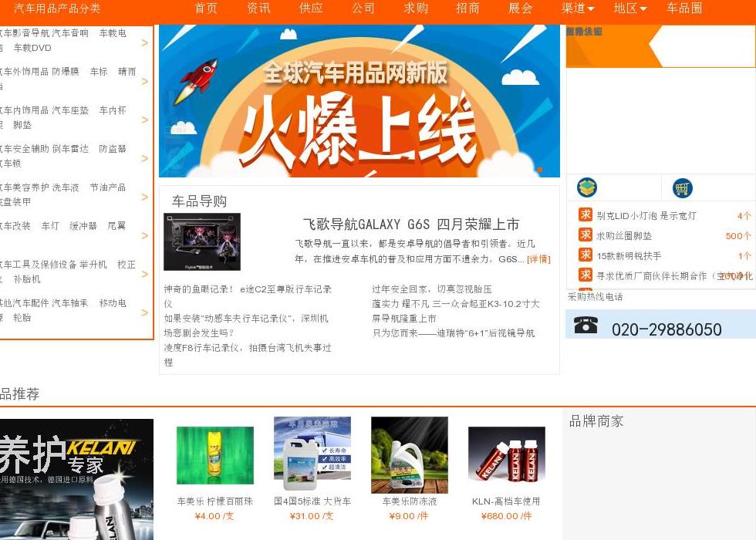Open the 供应 menu item

[x=311, y=8]
